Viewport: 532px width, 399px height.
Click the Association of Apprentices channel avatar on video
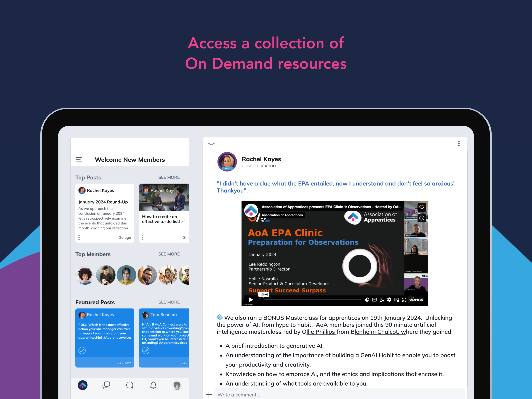coord(251,211)
